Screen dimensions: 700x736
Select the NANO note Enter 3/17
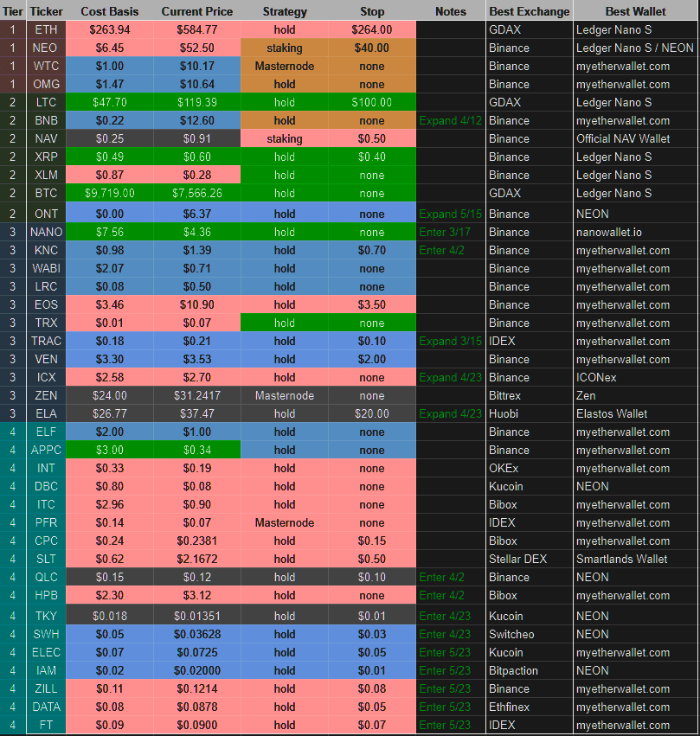pos(451,232)
